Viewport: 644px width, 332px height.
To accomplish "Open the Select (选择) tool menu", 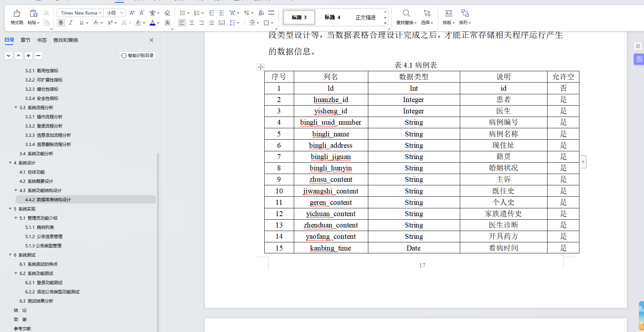I will (427, 17).
